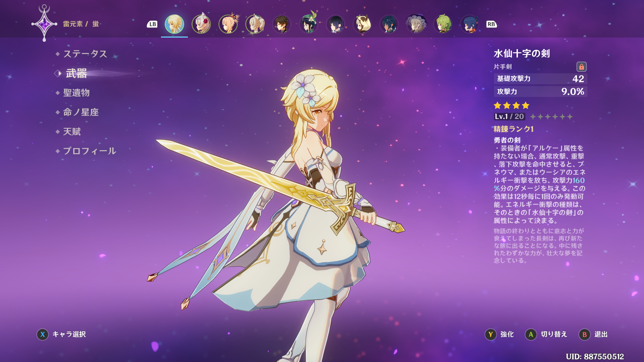644x362 pixels.
Task: Click the 基礎攻撃力 42 stat row
Action: tap(540, 79)
